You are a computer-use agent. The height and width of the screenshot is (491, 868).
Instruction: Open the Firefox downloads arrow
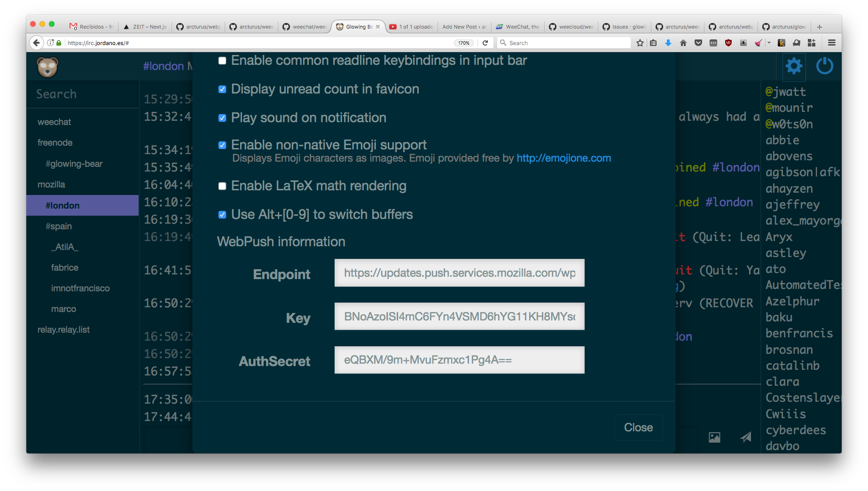(668, 43)
